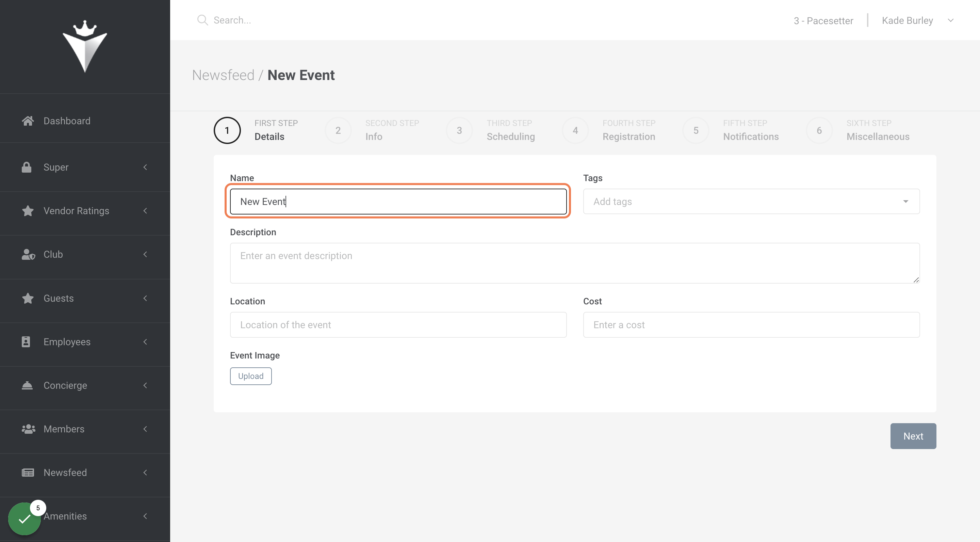Click the Club user-shield icon
This screenshot has height=542, width=980.
click(28, 254)
